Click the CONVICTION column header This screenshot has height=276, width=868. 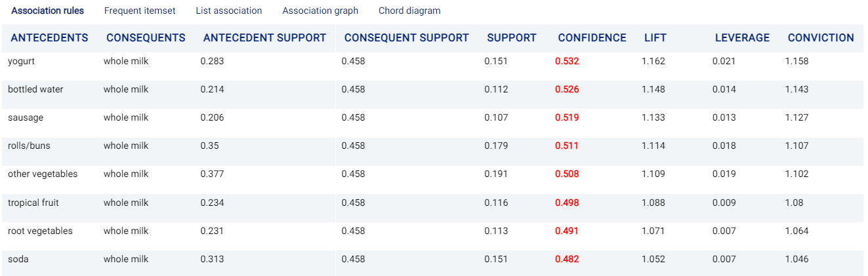(821, 38)
